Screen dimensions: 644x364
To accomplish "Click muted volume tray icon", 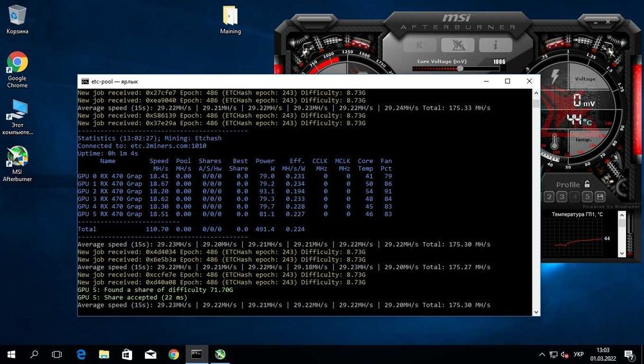I will pos(565,354).
